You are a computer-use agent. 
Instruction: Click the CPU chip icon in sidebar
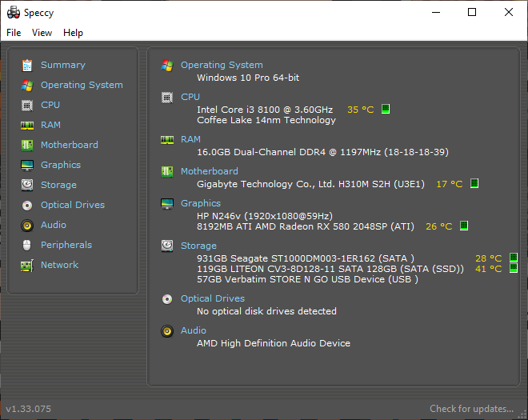pos(27,106)
